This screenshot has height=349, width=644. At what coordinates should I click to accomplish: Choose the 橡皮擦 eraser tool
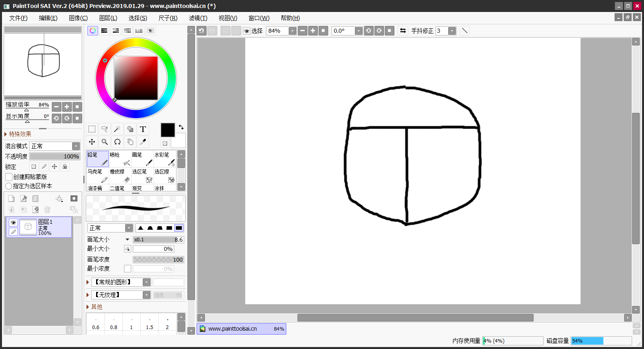point(120,175)
